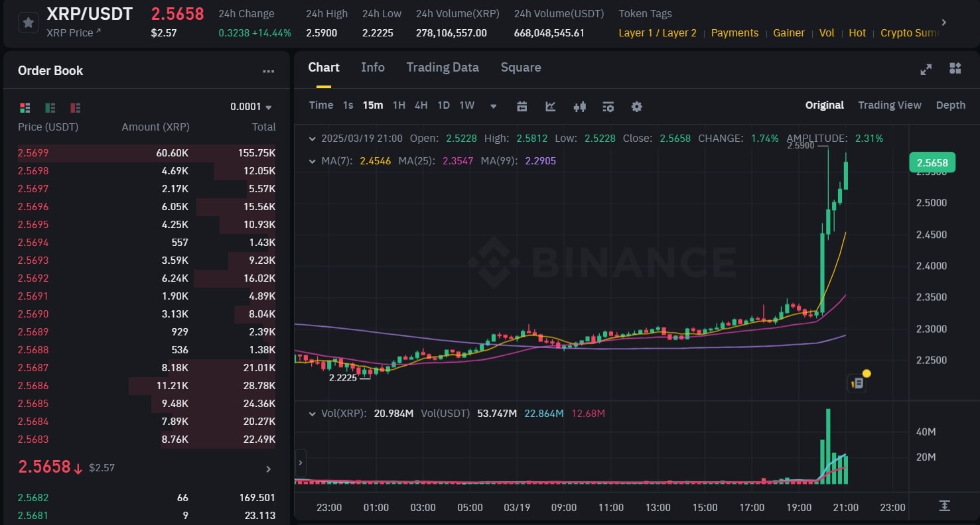Switch to Trading View chart

point(890,105)
